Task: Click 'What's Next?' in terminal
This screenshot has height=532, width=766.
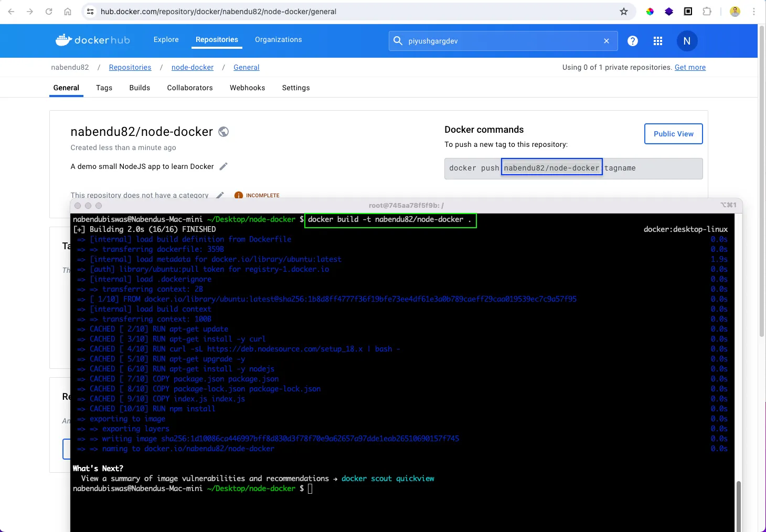Action: [x=98, y=469]
